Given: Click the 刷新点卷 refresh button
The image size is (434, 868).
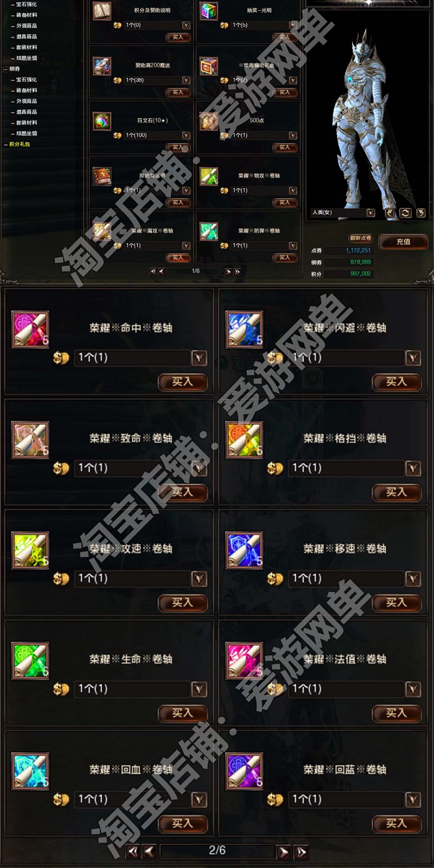Looking at the screenshot, I should (x=361, y=238).
